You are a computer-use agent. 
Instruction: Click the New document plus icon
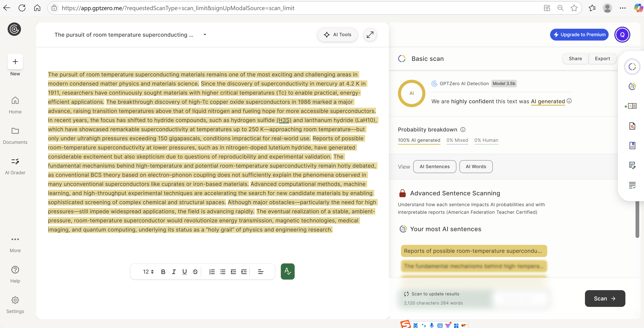click(15, 62)
